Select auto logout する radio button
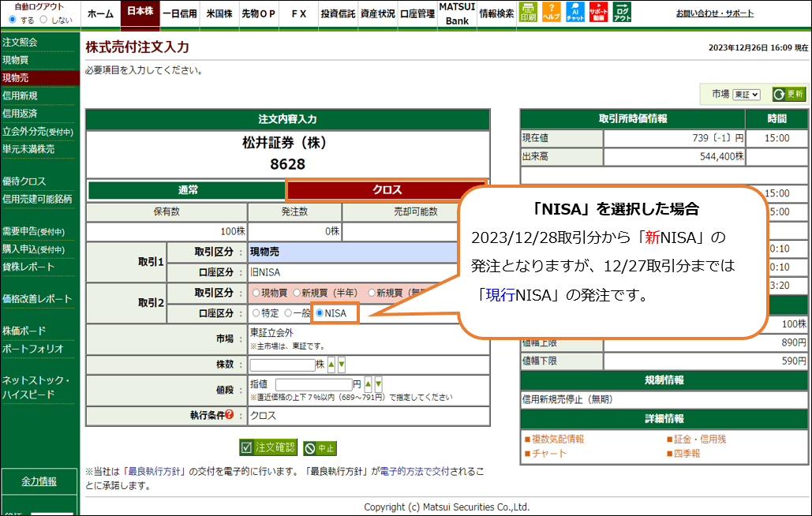 (x=13, y=20)
